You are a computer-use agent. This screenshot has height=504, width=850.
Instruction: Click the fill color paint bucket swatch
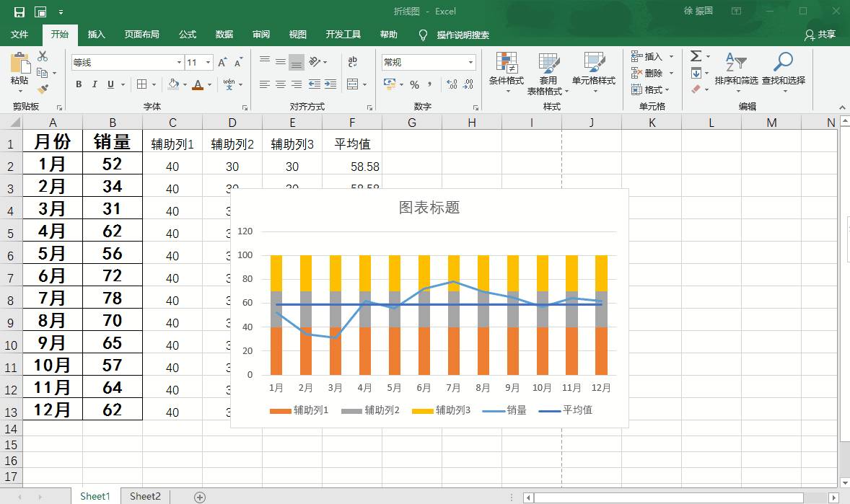(x=173, y=84)
